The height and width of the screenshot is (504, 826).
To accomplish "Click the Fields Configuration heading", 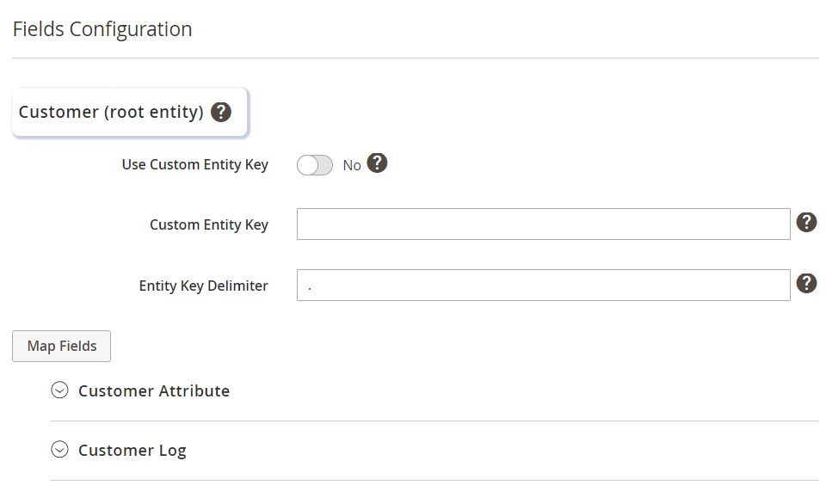I will [102, 29].
